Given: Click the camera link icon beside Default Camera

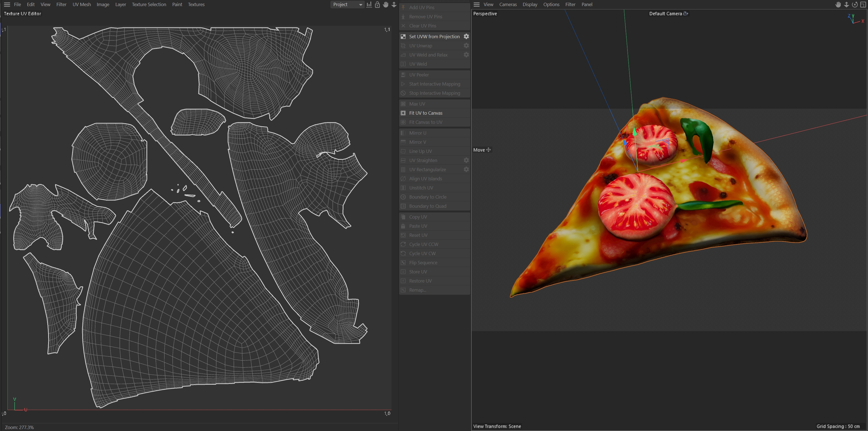Looking at the screenshot, I should [x=685, y=14].
